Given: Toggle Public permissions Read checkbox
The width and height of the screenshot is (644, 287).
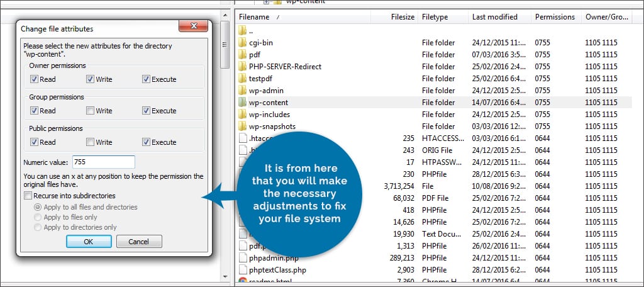Looking at the screenshot, I should click(x=34, y=142).
